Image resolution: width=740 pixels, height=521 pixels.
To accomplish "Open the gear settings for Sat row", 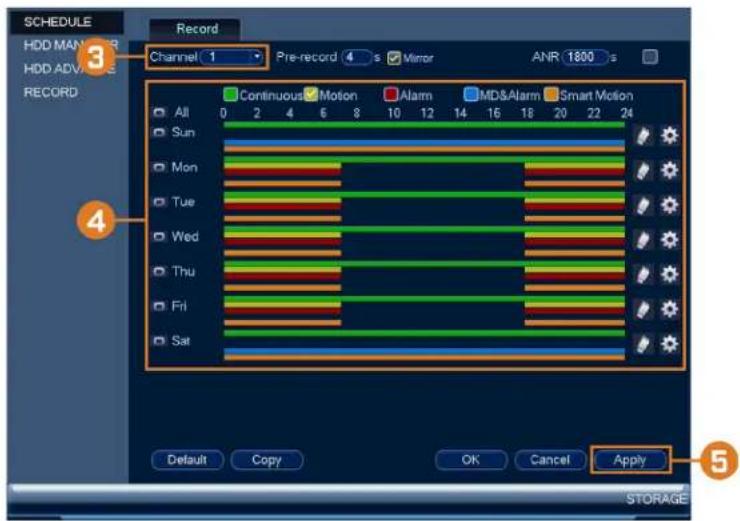I will coord(669,344).
